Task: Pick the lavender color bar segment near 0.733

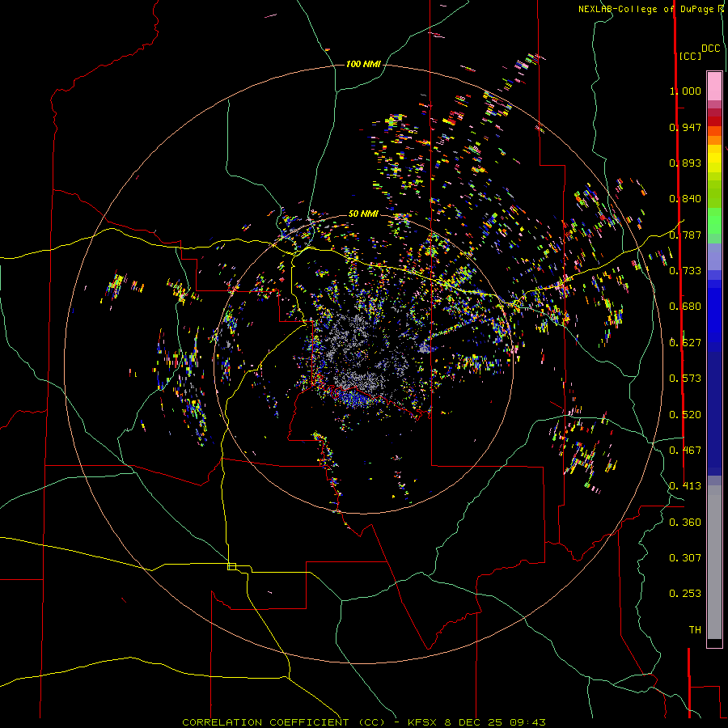Action: point(714,256)
